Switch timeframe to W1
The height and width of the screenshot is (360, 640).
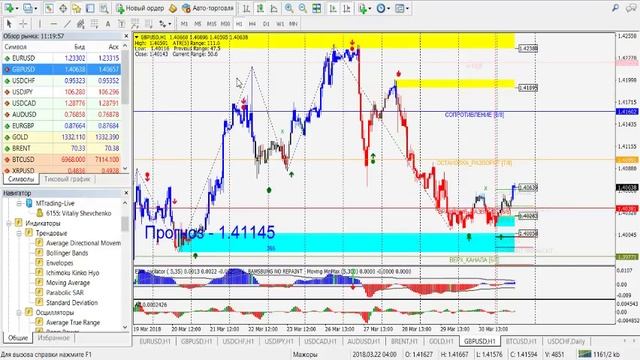click(x=280, y=24)
